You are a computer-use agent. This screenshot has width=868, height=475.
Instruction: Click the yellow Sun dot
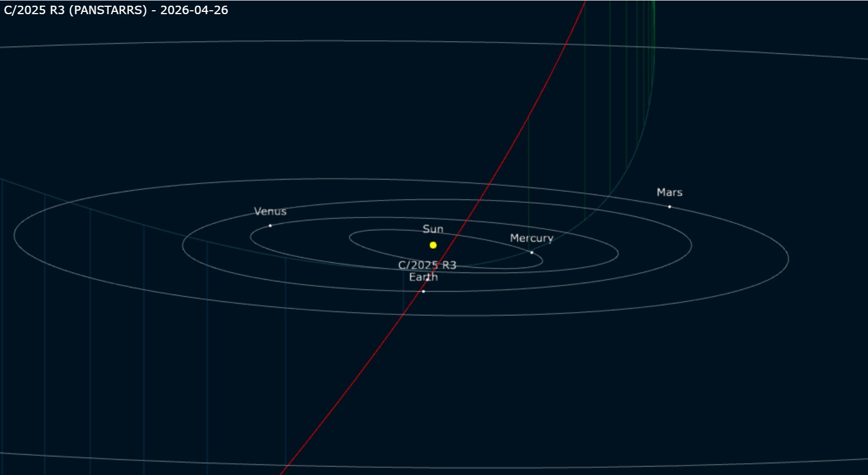click(433, 245)
